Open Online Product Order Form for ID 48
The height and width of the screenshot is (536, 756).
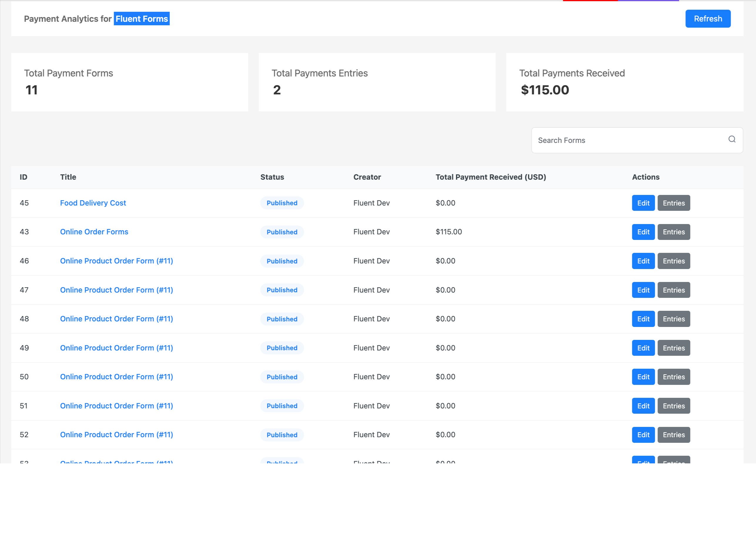(116, 319)
